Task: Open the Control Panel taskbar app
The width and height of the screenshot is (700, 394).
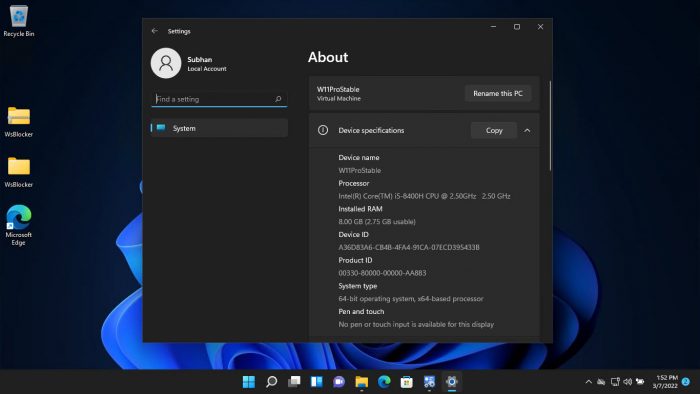Action: (429, 382)
